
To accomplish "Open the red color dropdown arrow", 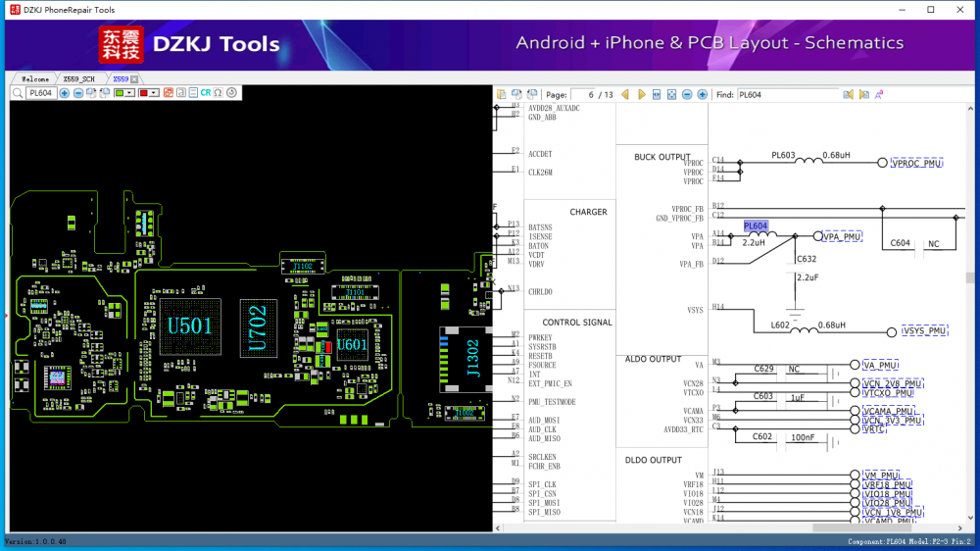I will click(x=155, y=93).
